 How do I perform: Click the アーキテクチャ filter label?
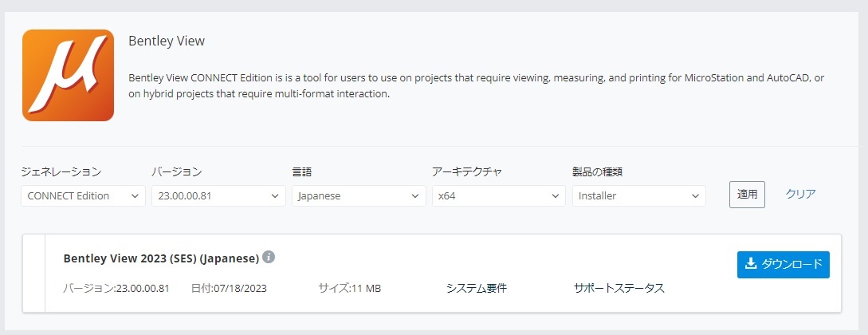click(x=466, y=171)
